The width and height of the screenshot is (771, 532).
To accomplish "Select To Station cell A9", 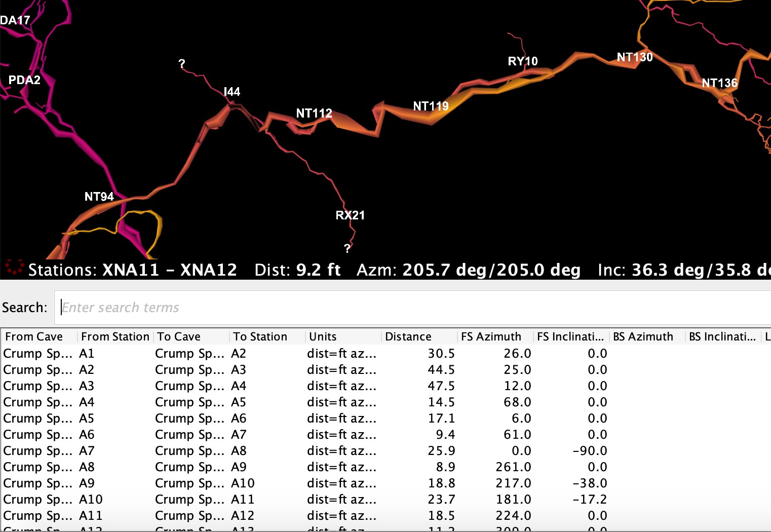I will click(x=239, y=467).
